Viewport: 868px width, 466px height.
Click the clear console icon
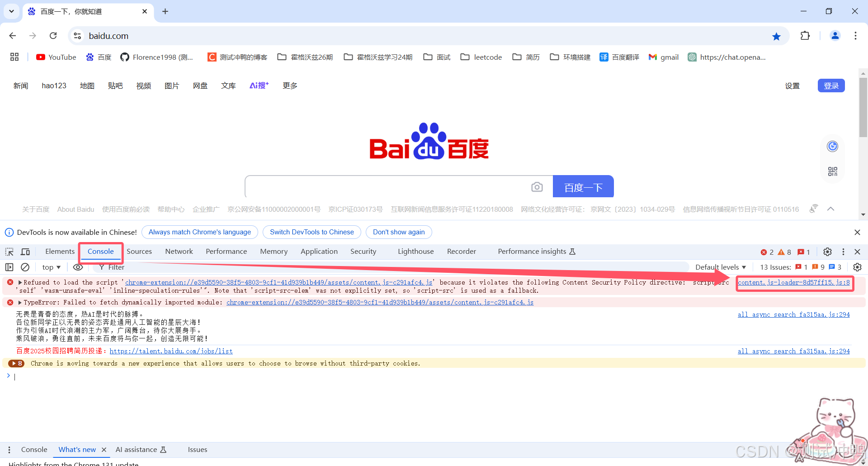click(x=25, y=267)
